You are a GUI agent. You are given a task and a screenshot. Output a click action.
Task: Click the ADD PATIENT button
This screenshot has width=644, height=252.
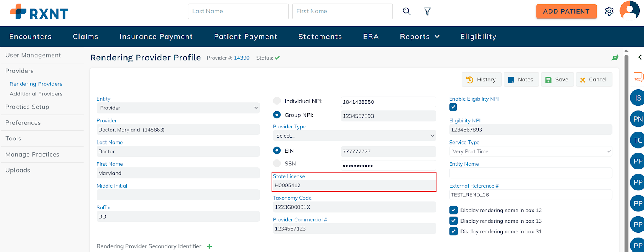(x=566, y=11)
